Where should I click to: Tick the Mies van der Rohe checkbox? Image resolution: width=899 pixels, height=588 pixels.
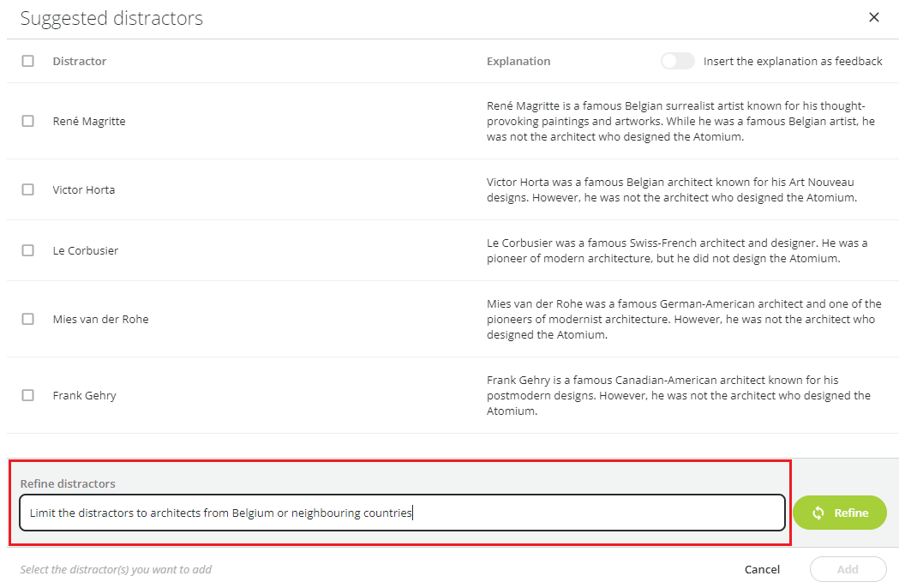click(x=28, y=319)
